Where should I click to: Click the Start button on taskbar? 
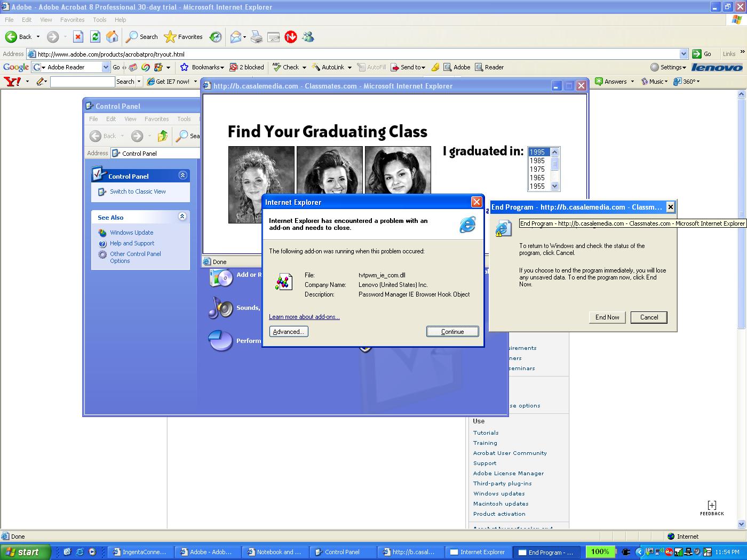coord(25,552)
